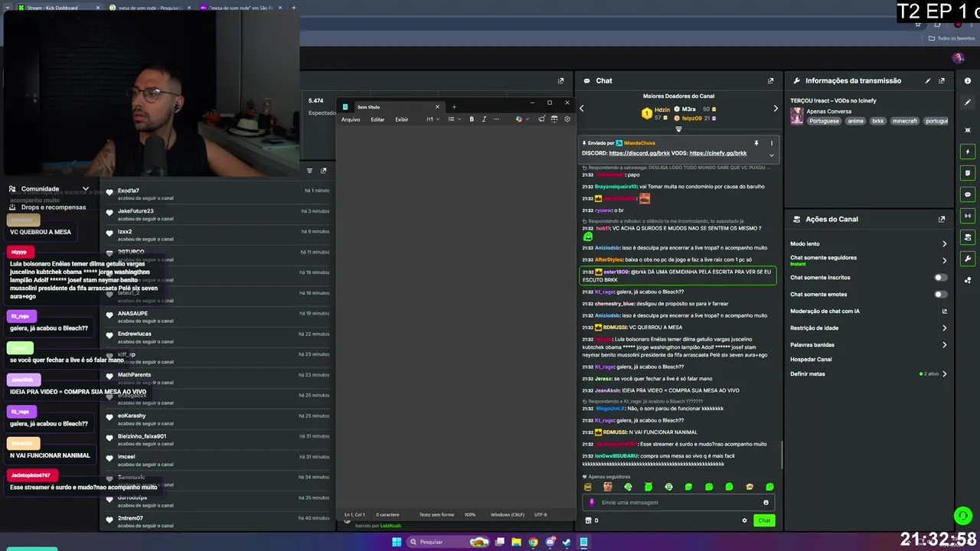Viewport: 980px width, 551px height.
Task: Pop out Informações da transmissão panel
Action: coord(942,80)
